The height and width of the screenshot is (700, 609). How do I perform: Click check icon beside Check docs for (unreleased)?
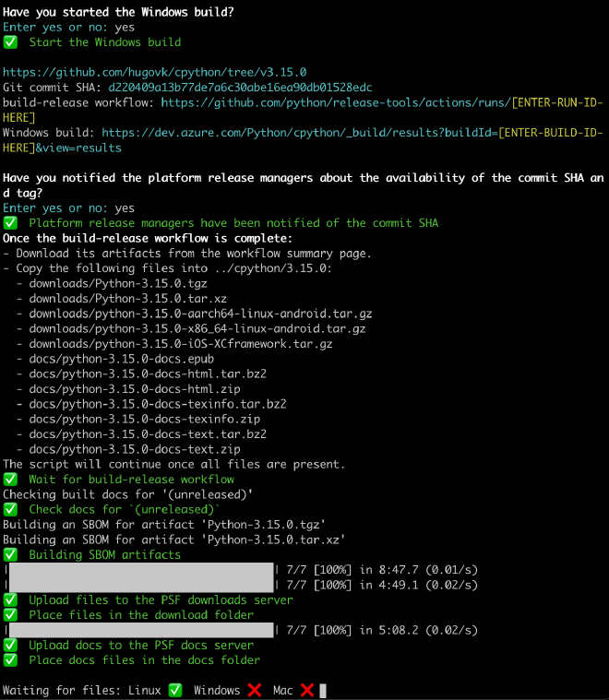(10, 509)
